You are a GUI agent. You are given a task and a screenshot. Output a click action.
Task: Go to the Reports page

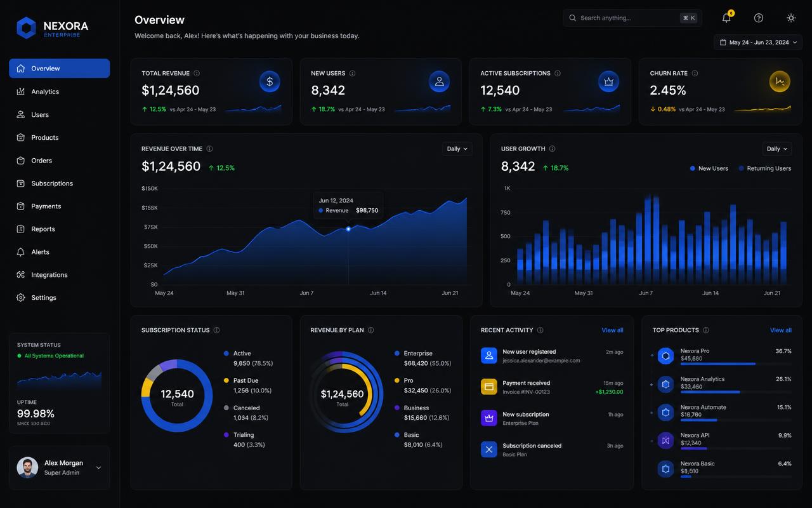[59, 229]
